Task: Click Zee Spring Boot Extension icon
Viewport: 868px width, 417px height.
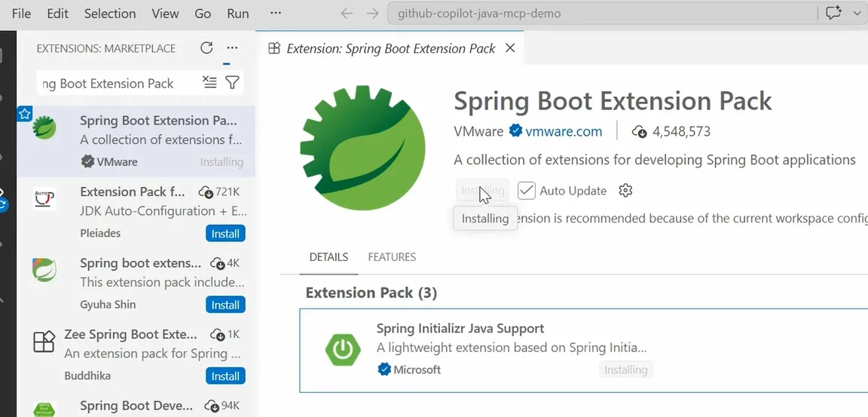Action: coord(44,341)
